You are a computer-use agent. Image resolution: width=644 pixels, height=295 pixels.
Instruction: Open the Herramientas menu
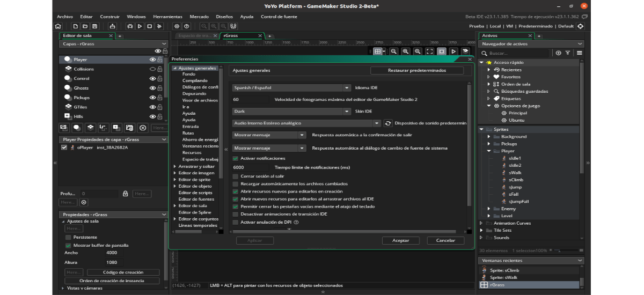[x=167, y=17]
